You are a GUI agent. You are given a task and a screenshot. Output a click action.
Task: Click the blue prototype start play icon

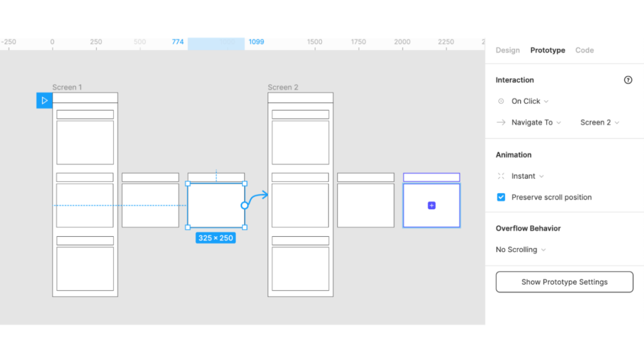pyautogui.click(x=44, y=101)
